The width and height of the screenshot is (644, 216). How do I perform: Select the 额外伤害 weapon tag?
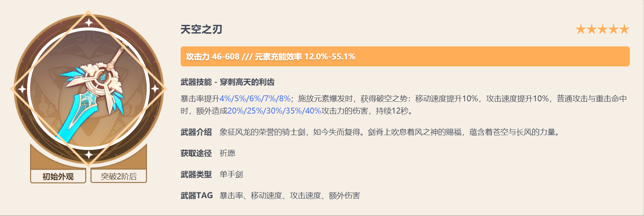(x=344, y=195)
